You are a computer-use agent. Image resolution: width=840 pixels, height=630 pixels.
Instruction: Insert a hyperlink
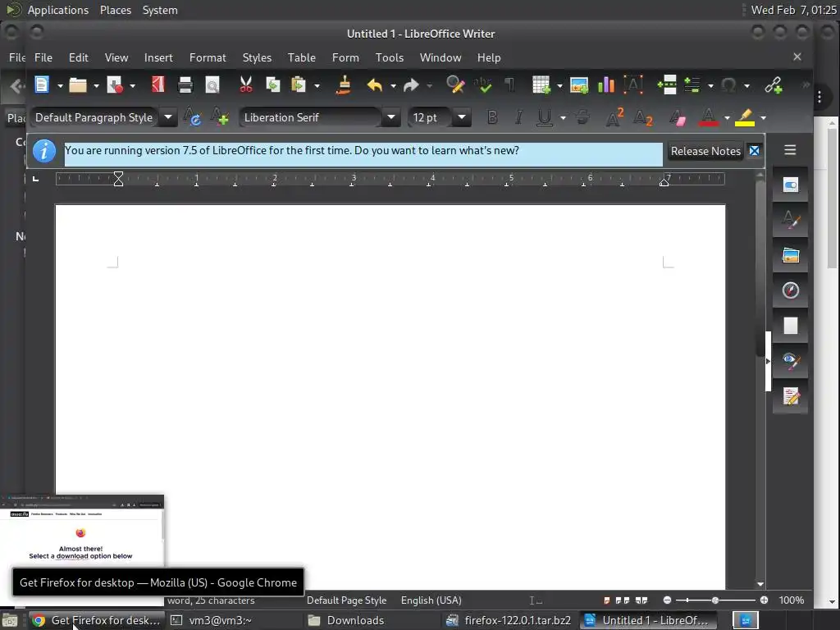pos(774,84)
